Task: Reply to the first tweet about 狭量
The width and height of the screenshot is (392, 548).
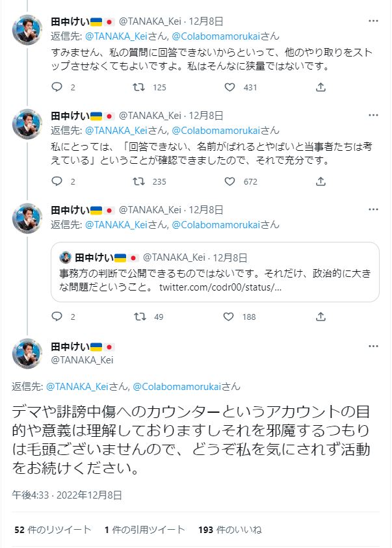Action: click(x=57, y=87)
